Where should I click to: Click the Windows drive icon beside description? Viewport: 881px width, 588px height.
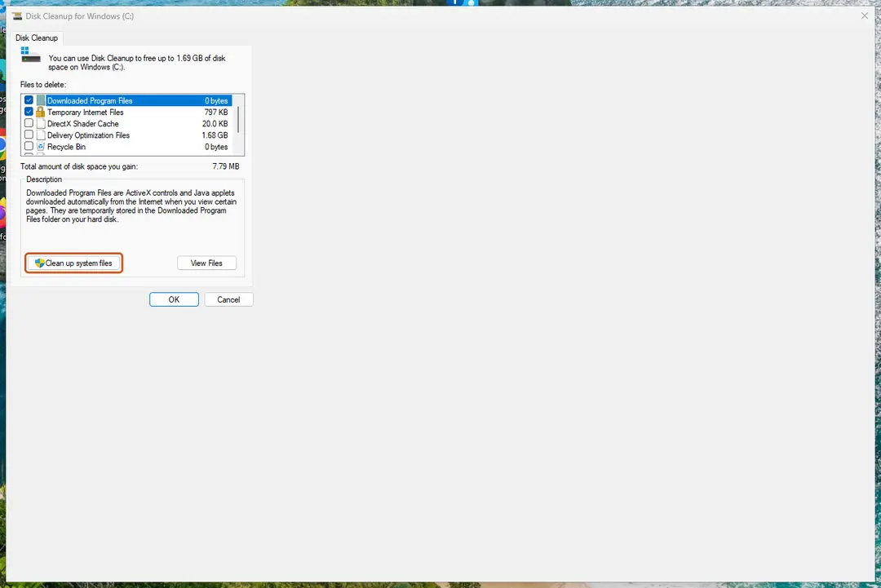(30, 55)
